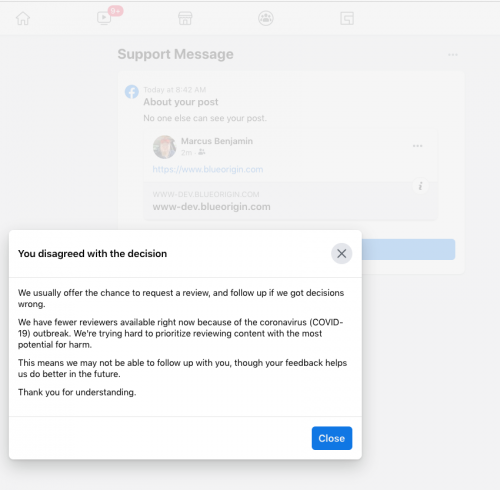The width and height of the screenshot is (500, 490).
Task: Click the 9+ notification badge on Watch
Action: click(115, 11)
